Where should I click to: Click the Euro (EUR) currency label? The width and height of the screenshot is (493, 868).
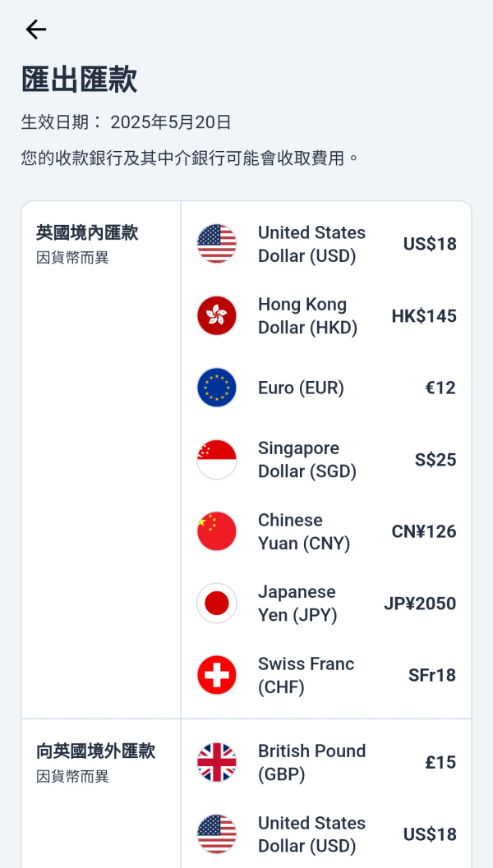click(302, 388)
